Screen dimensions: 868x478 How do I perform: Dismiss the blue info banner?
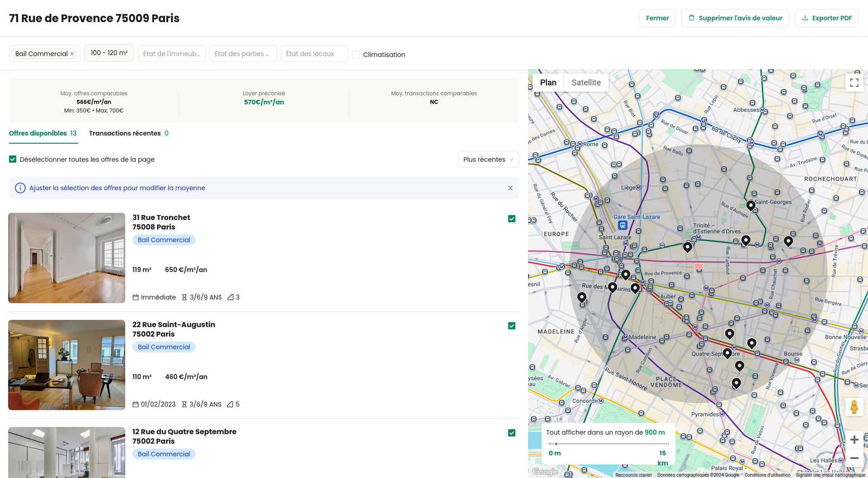(510, 188)
